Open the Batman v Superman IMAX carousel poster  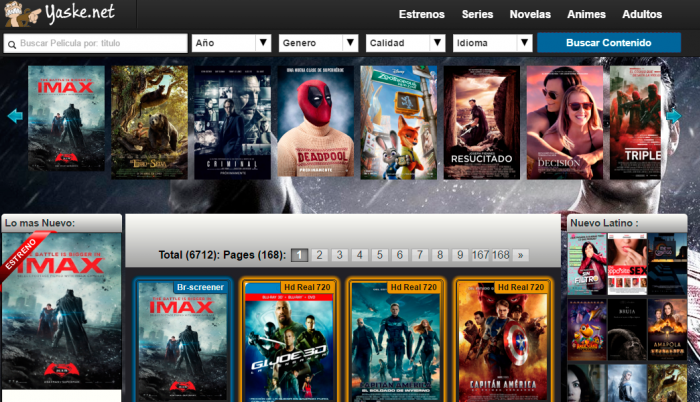67,118
